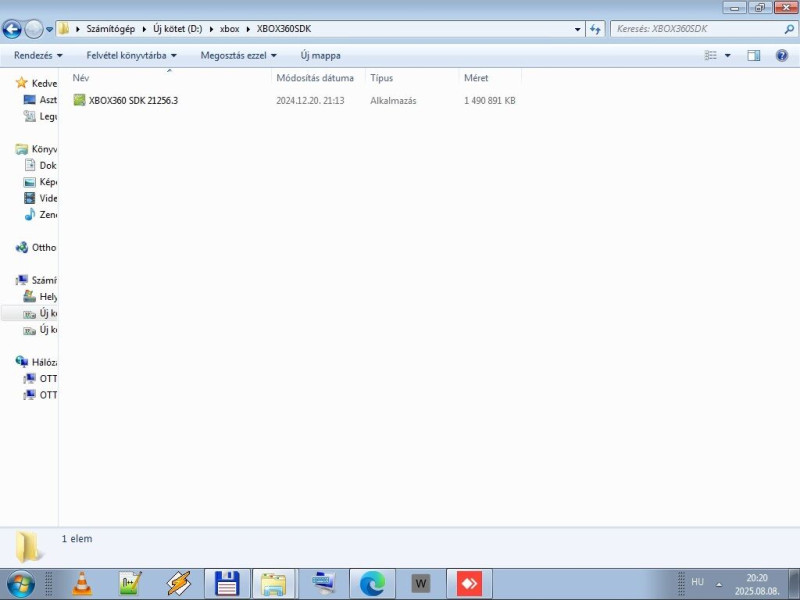Open Helyi lemez drive in sidebar
800x600 pixels.
click(x=40, y=296)
